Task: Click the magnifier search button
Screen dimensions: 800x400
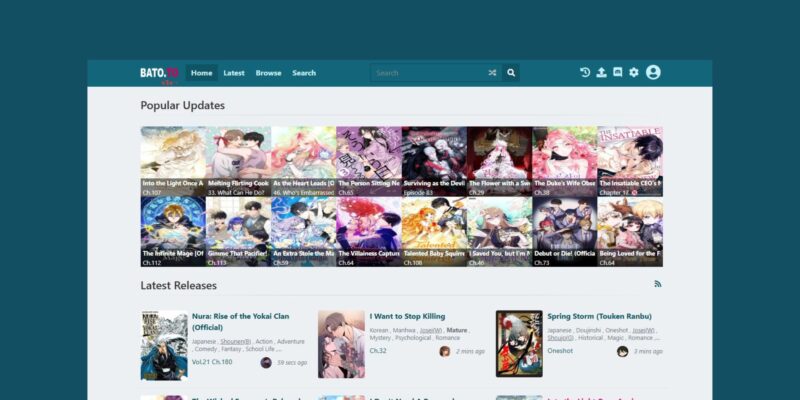Action: pos(511,73)
